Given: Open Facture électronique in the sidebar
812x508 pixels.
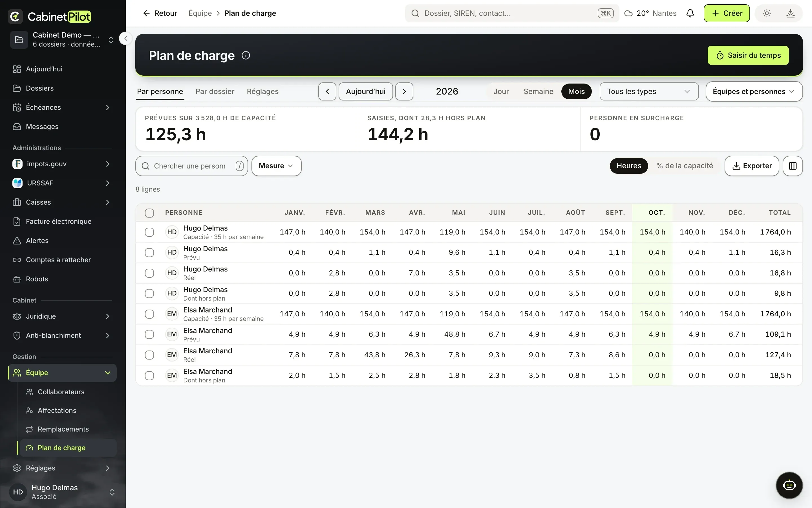Looking at the screenshot, I should click(62, 222).
